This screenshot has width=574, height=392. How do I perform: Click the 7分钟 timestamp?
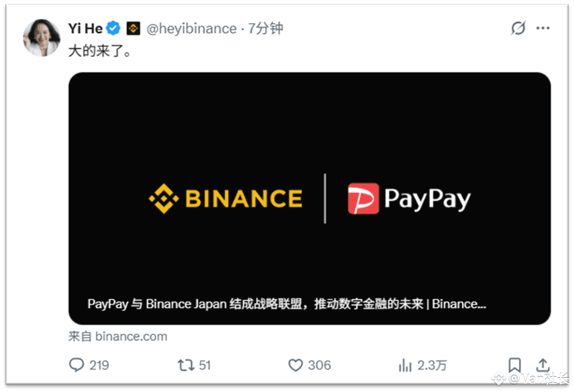265,28
